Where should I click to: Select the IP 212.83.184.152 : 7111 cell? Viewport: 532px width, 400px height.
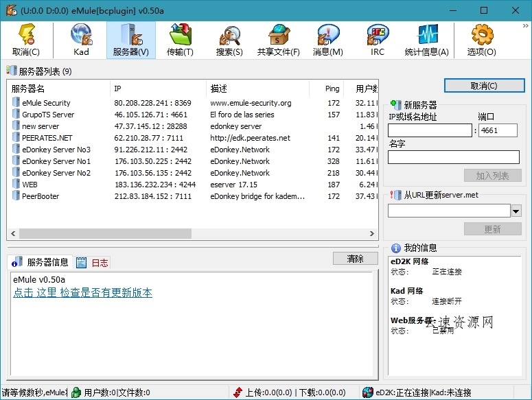pos(153,196)
